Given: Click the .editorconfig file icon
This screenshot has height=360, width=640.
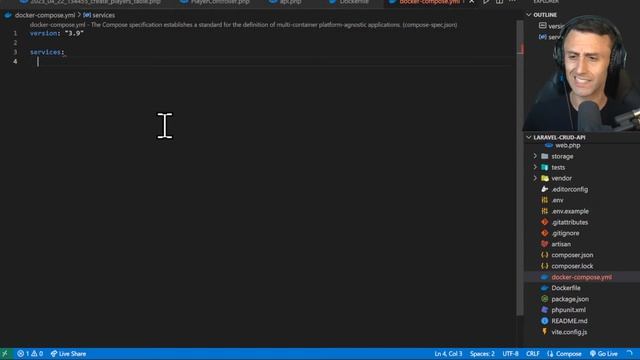Looking at the screenshot, I should (x=544, y=189).
